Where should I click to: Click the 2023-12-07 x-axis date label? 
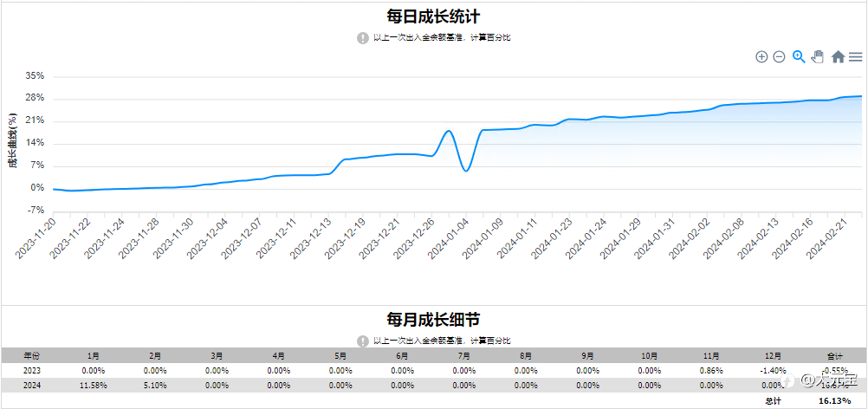tap(242, 238)
